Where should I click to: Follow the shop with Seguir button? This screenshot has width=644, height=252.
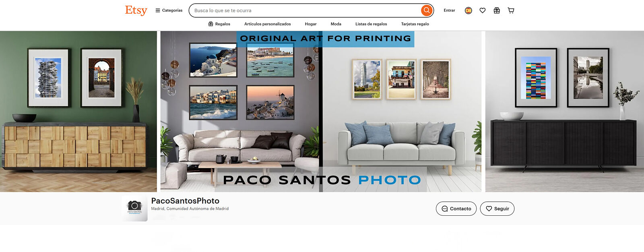[497, 209]
